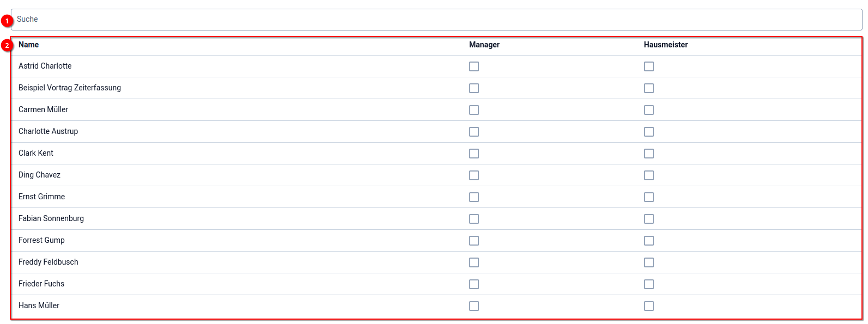Check Manager box for Hans Müller
The height and width of the screenshot is (324, 868).
coord(474,306)
